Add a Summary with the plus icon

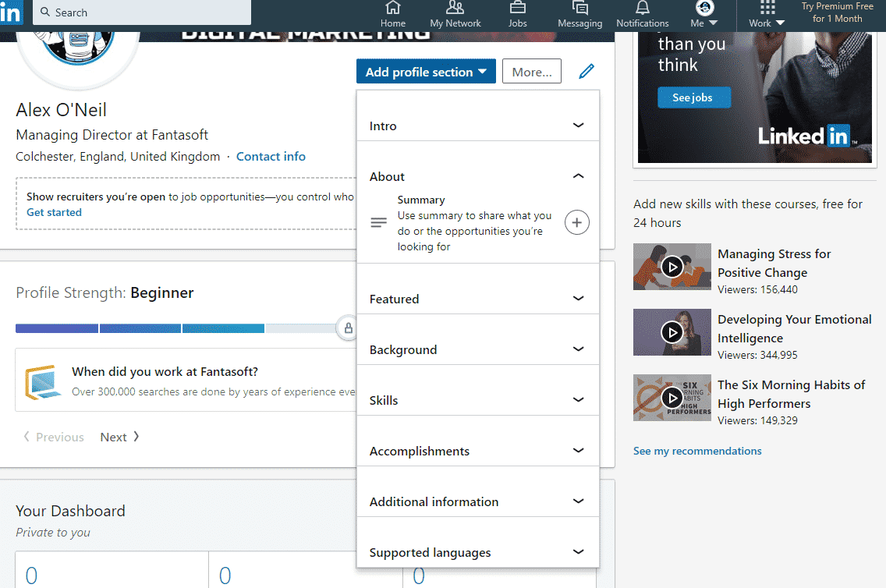[x=577, y=222]
